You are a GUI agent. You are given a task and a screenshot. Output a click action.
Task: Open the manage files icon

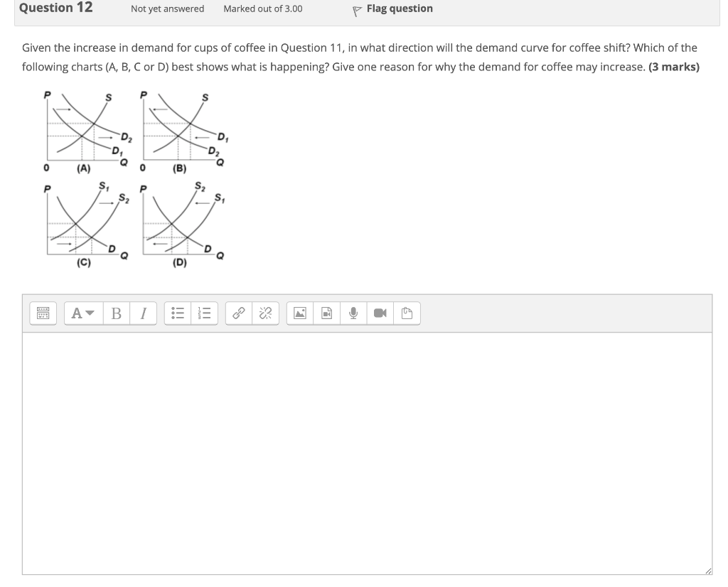[x=406, y=313]
